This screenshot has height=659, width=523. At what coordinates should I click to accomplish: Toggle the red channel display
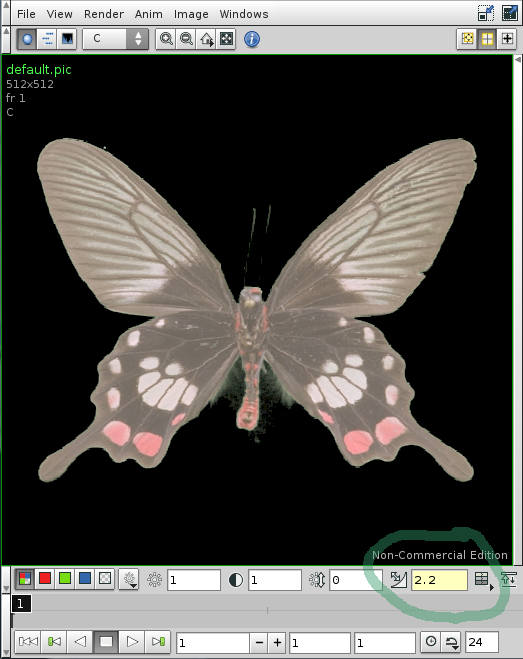[x=45, y=579]
